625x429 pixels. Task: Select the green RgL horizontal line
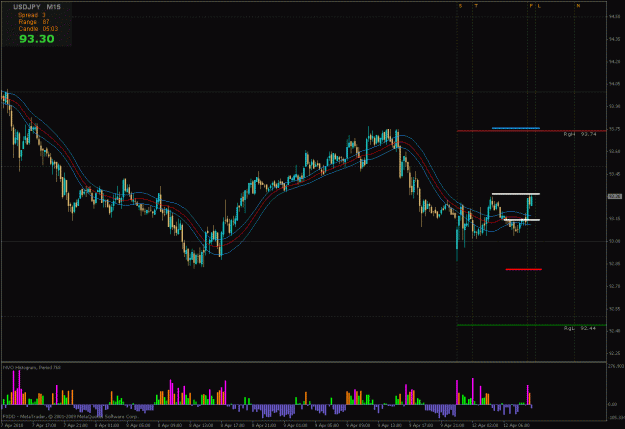pos(531,325)
